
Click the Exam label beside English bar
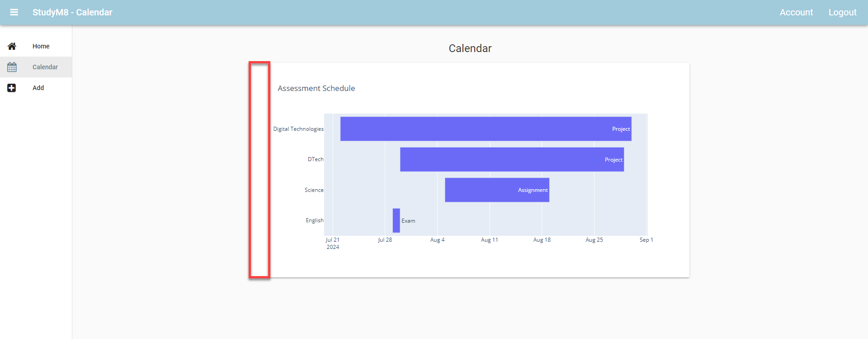click(x=408, y=221)
